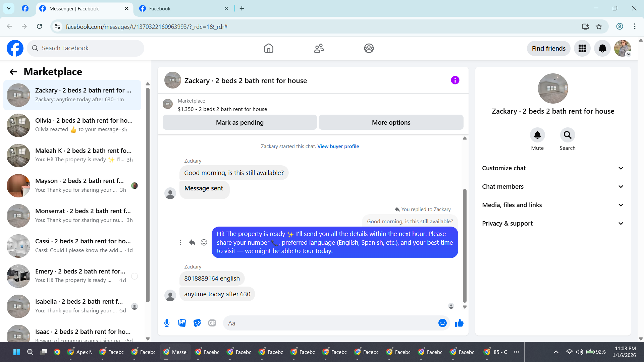Viewport: 644px width, 362px height.
Task: Attach a photo using the image icon
Action: point(182,323)
